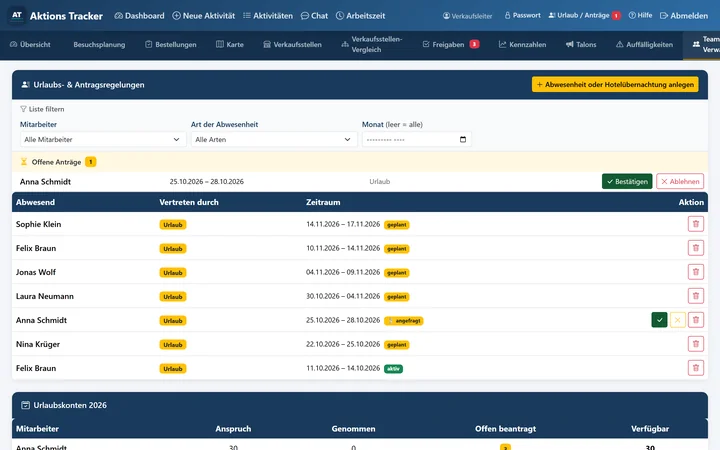Open the Aktivitäten list
The height and width of the screenshot is (450, 720).
coord(268,16)
